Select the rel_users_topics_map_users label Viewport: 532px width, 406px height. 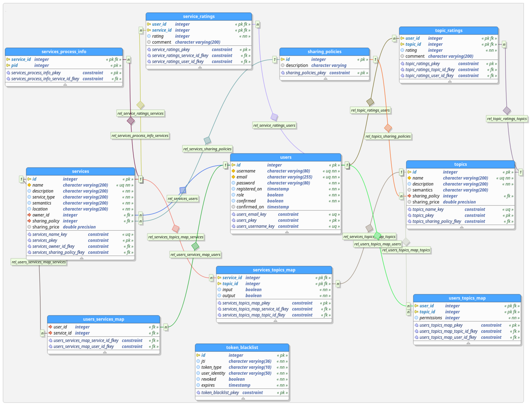coord(377,244)
